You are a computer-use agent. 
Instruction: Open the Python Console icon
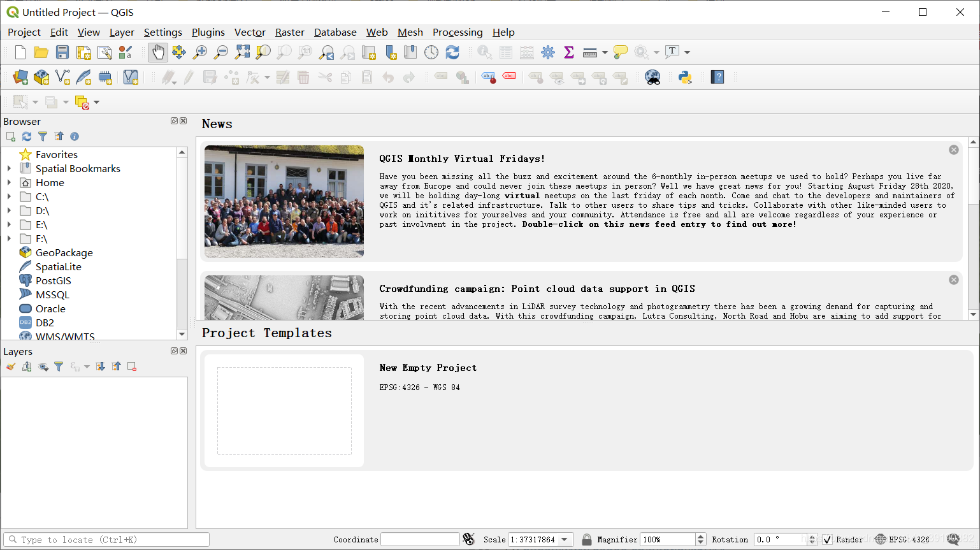click(685, 78)
